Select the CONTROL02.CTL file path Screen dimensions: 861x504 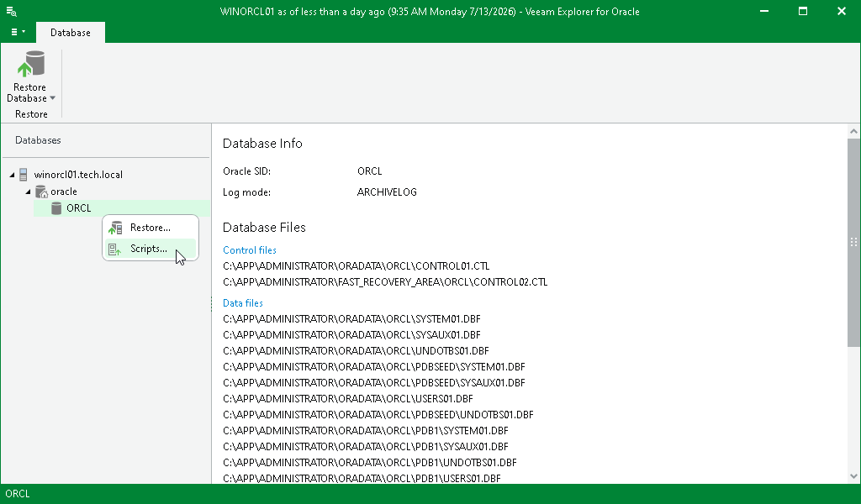[x=385, y=282]
